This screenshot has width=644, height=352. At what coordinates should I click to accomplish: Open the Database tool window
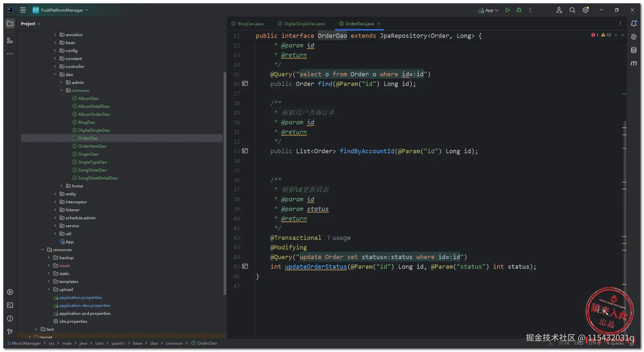(x=634, y=50)
